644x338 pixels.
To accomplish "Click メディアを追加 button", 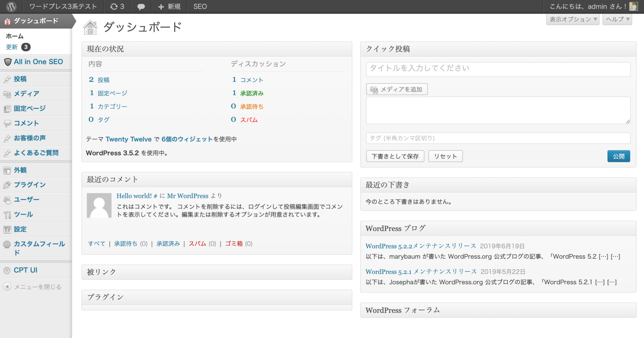I will (x=397, y=89).
